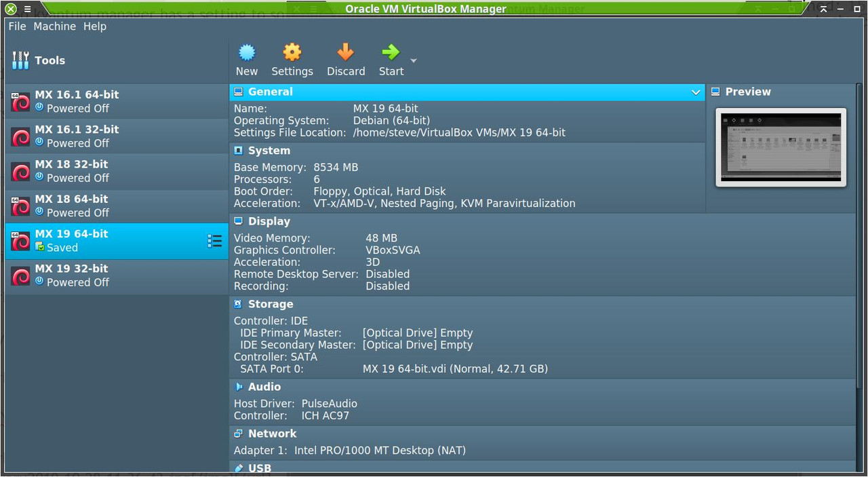Open MX 19 64-bit machine tools menu icon
868x477 pixels.
(x=214, y=241)
